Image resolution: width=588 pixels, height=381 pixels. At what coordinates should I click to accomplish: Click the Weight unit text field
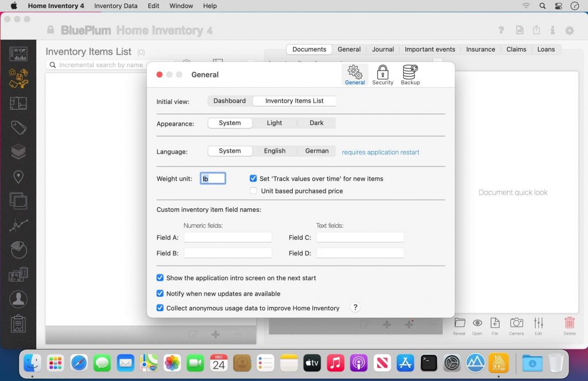pos(213,178)
